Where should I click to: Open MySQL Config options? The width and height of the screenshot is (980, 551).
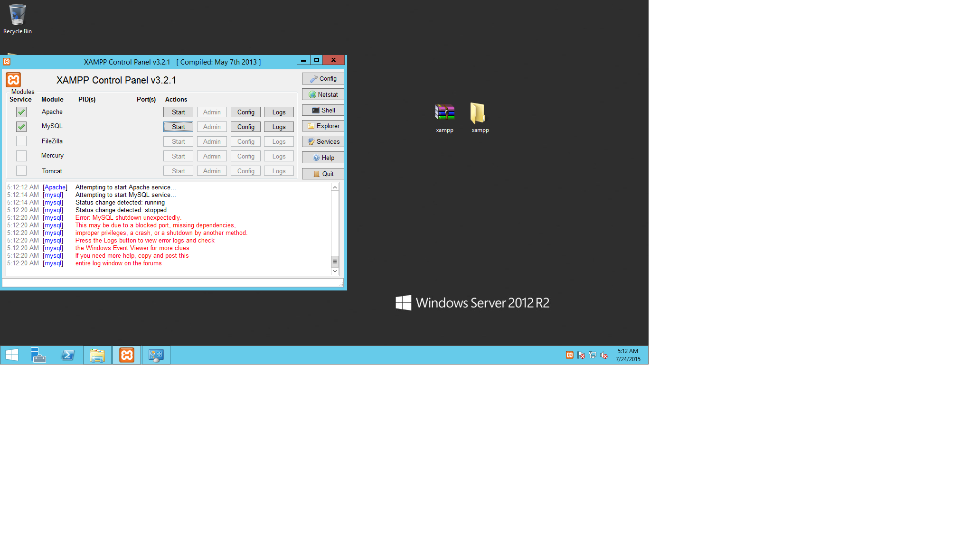pyautogui.click(x=245, y=127)
